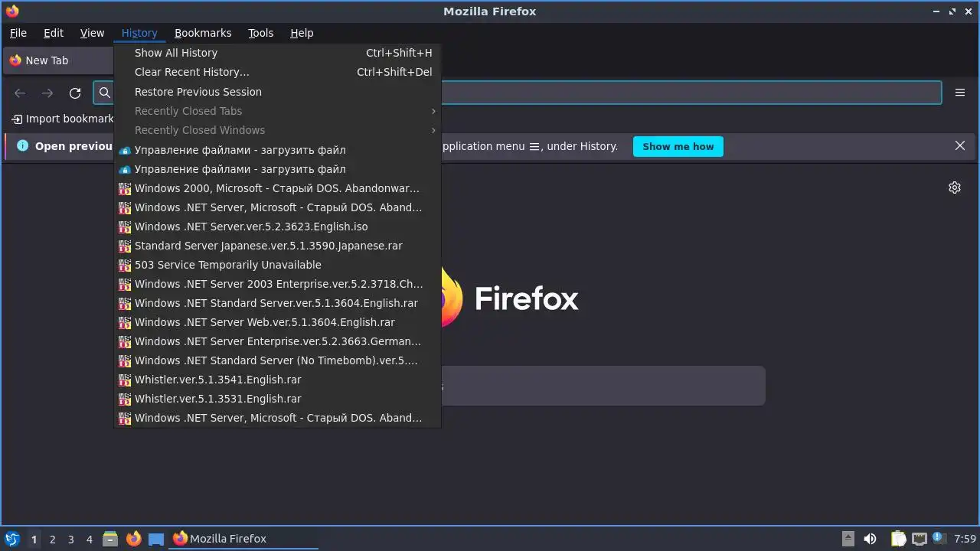Open Whistler.ver.5.1.3531.English.rar entry
Screen dimensions: 980x551
tap(277, 399)
